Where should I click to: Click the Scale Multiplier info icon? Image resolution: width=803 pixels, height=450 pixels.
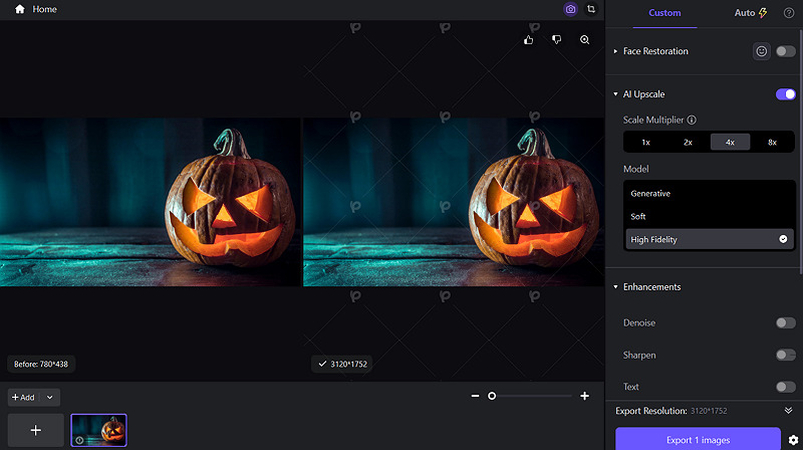click(x=691, y=120)
